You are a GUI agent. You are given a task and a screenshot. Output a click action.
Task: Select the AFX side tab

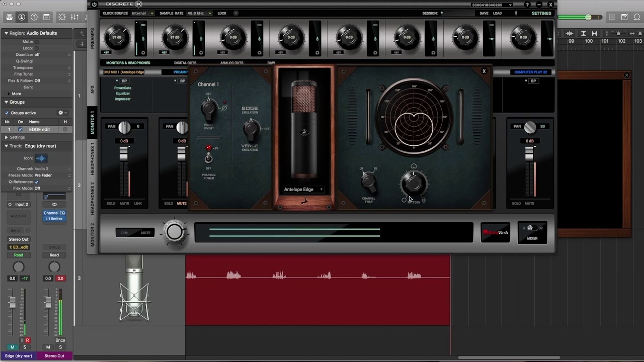click(x=93, y=88)
